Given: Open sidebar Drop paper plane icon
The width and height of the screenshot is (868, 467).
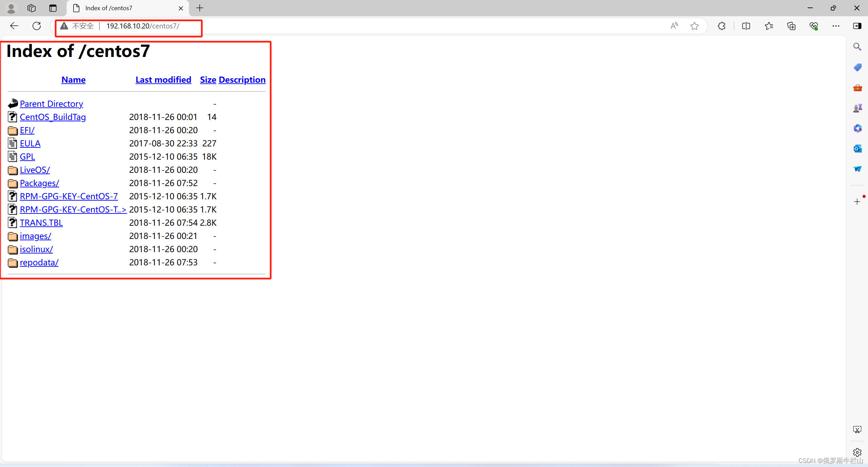Looking at the screenshot, I should tap(857, 169).
